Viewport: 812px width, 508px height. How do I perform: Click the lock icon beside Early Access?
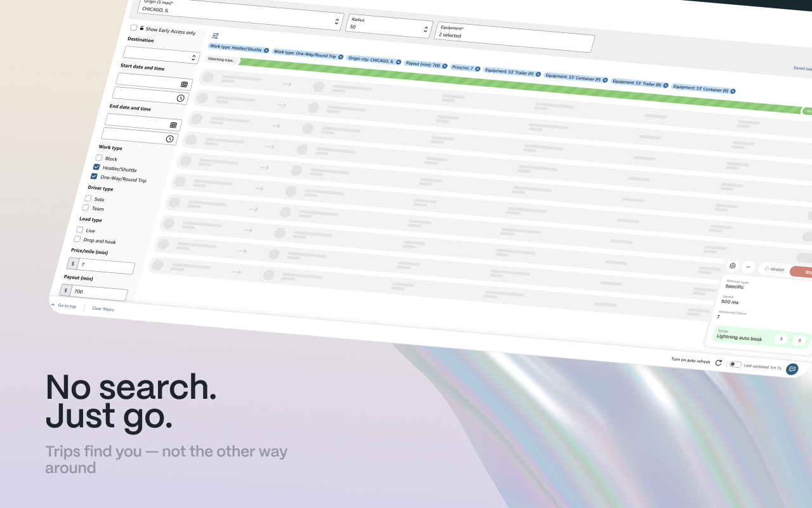click(141, 28)
